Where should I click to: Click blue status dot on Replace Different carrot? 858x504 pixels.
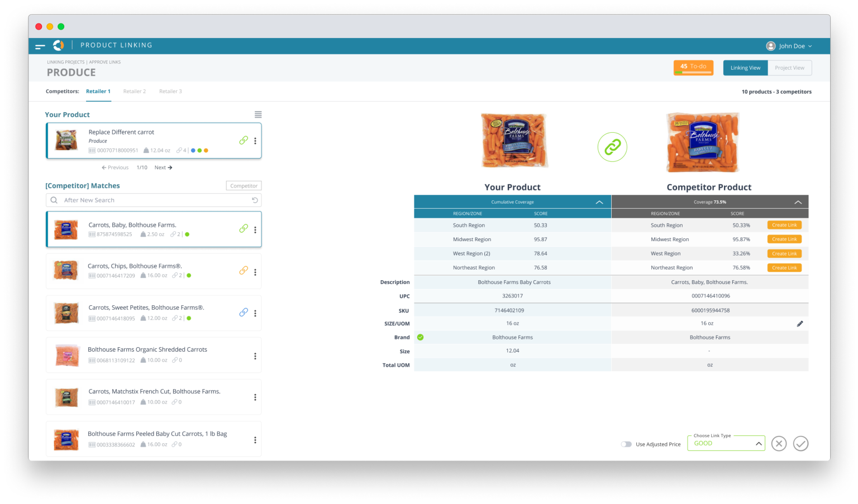[x=193, y=151]
